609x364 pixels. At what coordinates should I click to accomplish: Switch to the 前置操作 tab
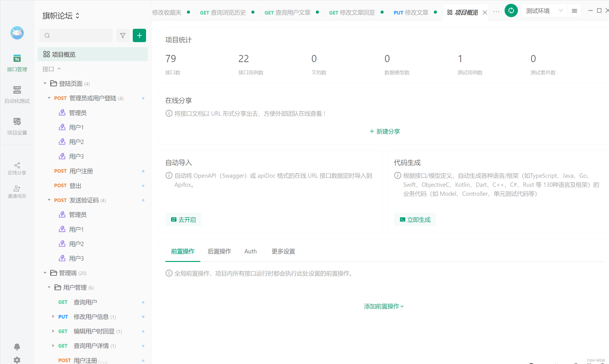point(183,251)
